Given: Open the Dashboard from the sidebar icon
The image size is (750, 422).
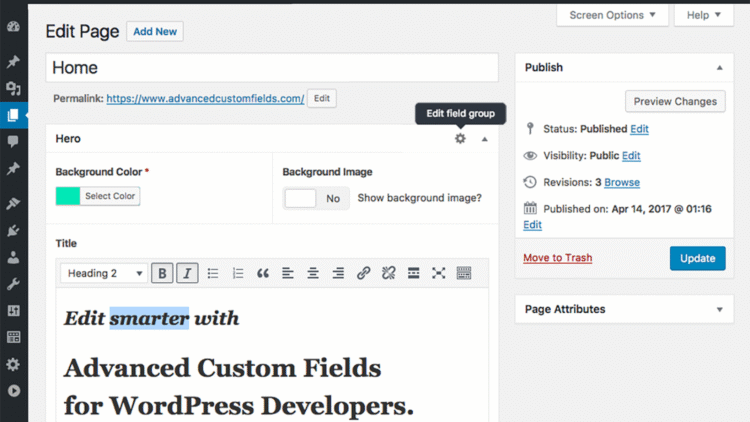Looking at the screenshot, I should coord(13,27).
